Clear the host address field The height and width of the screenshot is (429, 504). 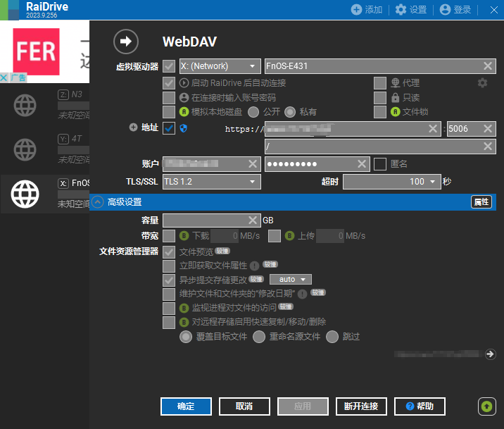pos(433,129)
